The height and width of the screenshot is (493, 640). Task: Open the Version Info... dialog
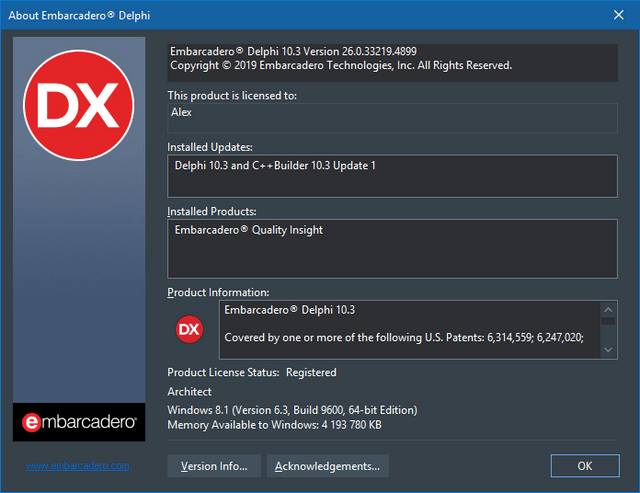pos(214,466)
